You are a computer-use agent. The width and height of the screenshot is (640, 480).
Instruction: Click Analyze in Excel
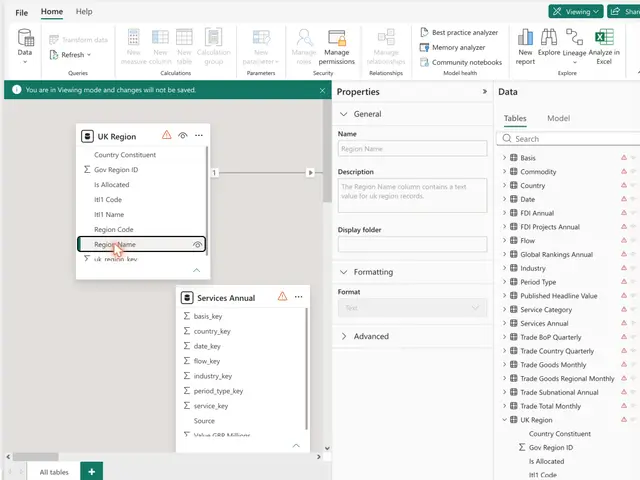604,46
